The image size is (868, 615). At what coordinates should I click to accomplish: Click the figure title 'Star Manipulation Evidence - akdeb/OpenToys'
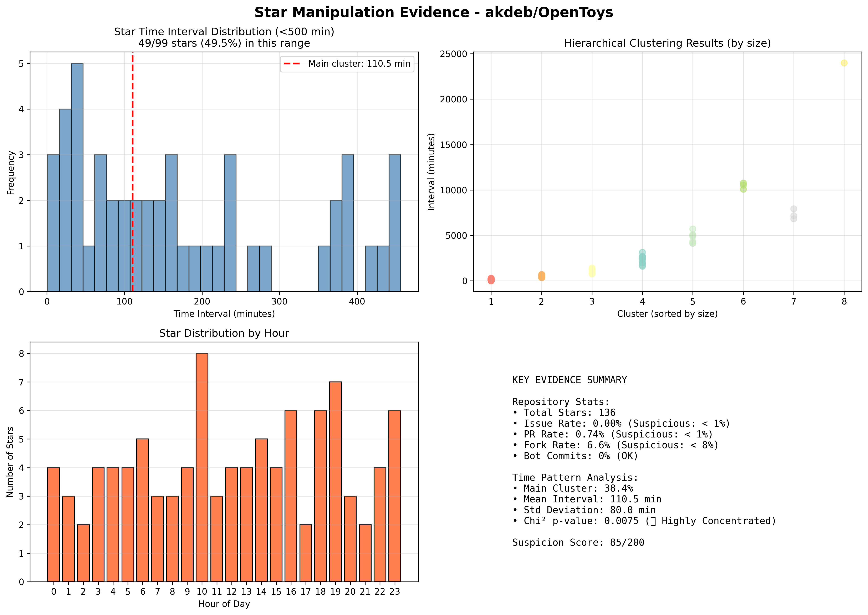(x=434, y=12)
